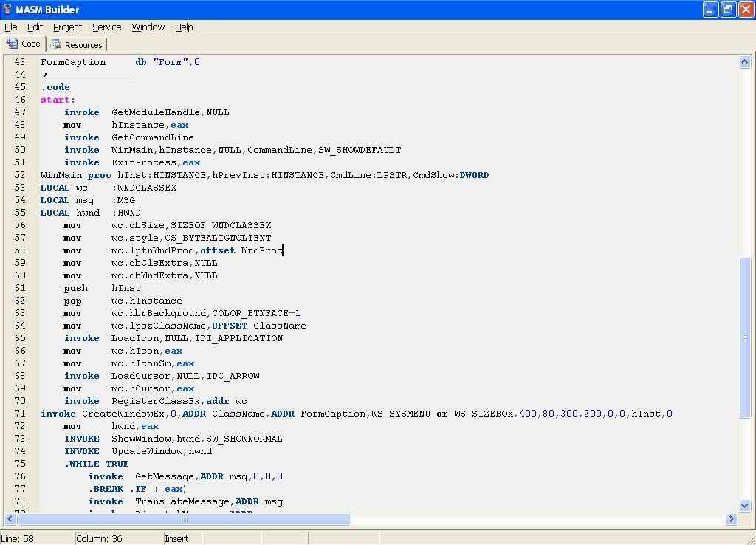The width and height of the screenshot is (756, 545).
Task: Click 'IDI_APPLICATION' on line 65
Action: point(238,338)
